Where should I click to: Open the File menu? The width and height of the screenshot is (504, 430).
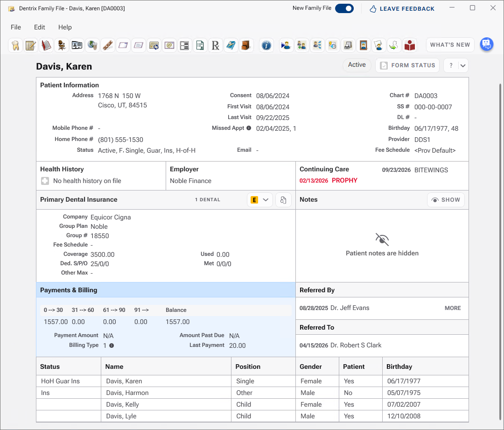pos(16,28)
